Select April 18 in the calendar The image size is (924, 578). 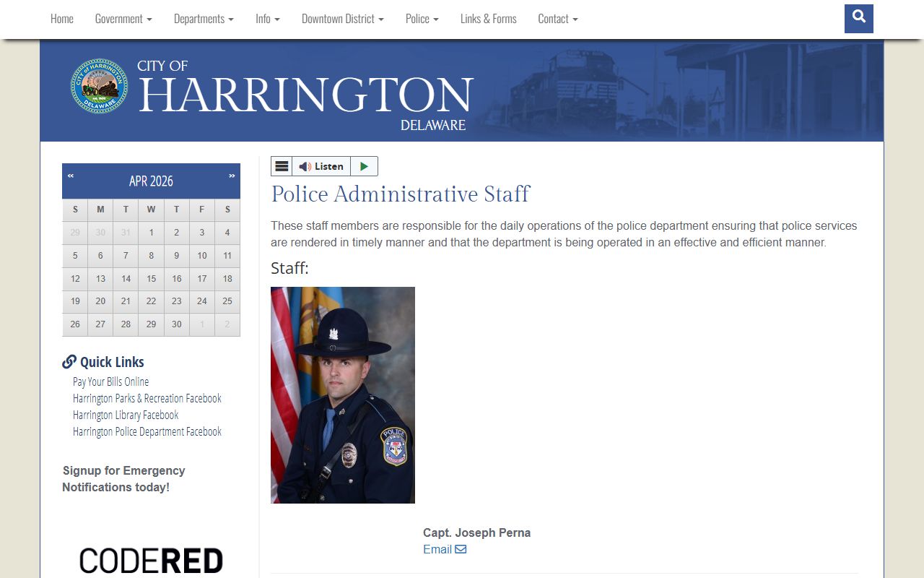[x=227, y=279]
